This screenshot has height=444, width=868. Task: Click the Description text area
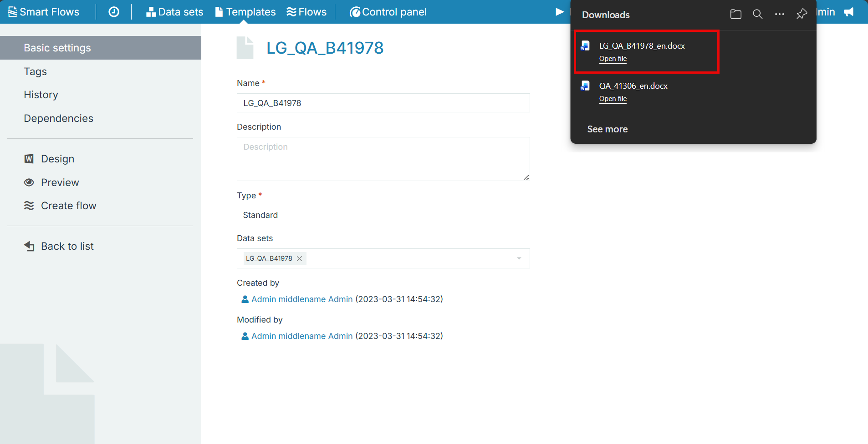[383, 159]
